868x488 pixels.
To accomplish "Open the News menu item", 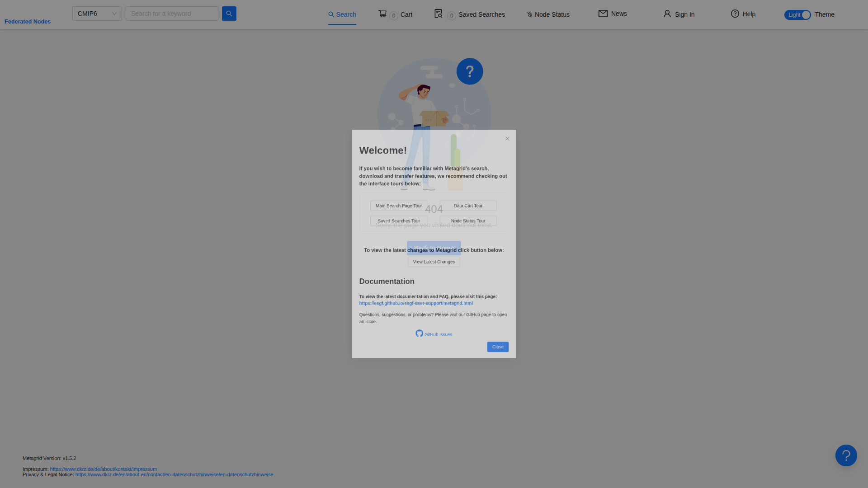I will pyautogui.click(x=613, y=14).
